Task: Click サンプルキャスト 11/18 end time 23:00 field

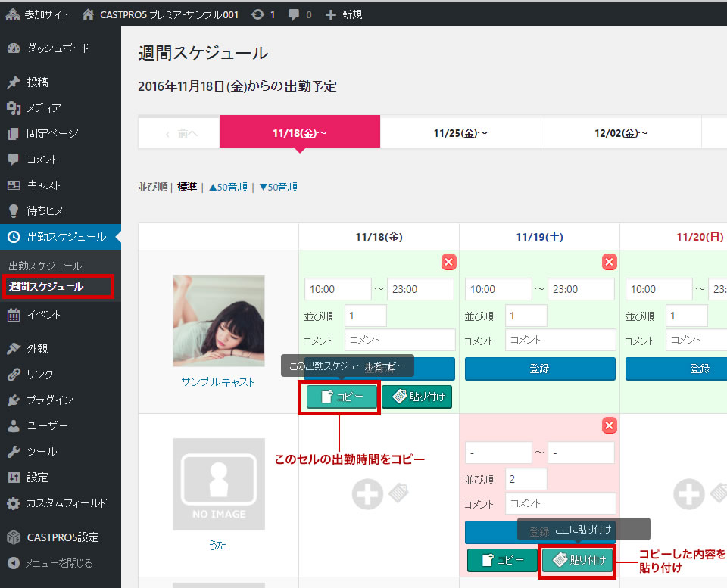Action: point(420,289)
